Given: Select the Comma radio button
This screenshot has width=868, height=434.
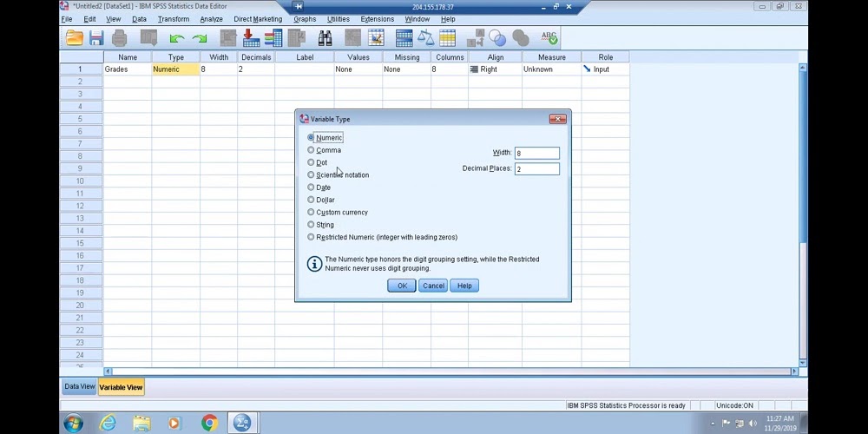Looking at the screenshot, I should (311, 150).
